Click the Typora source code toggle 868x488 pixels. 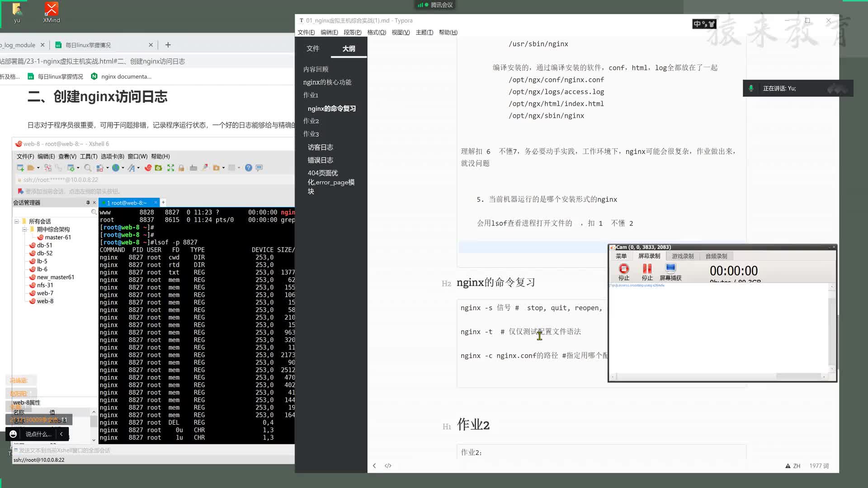pyautogui.click(x=388, y=465)
